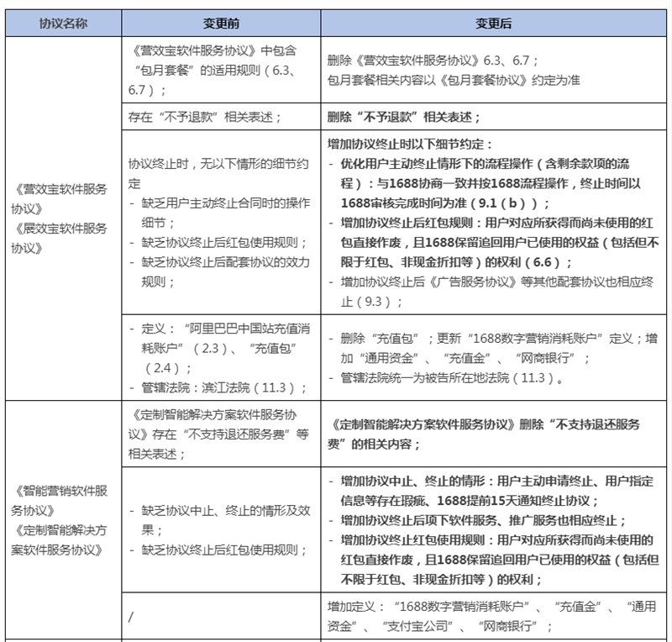Screen dimensions: 672x642
Task: Click bullet 定义："阿里巴巴中国站充值消耗账户"
Action: tap(220, 348)
